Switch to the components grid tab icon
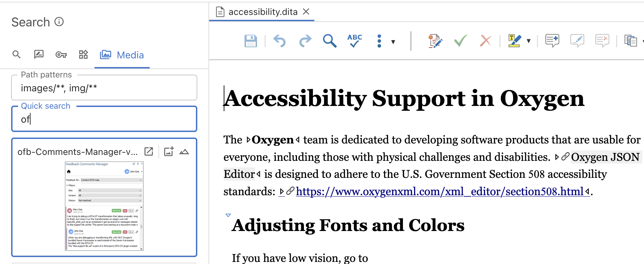The width and height of the screenshot is (644, 264). click(x=83, y=55)
